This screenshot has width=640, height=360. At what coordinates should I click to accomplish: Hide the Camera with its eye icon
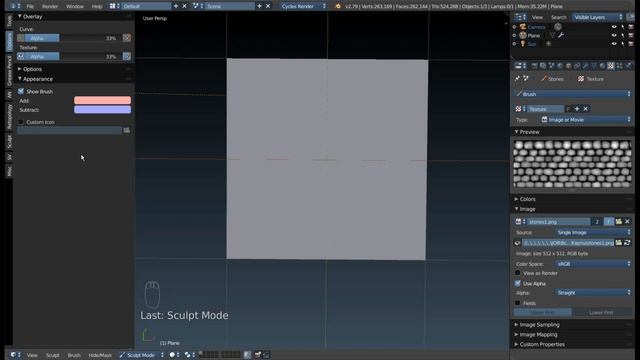pos(614,27)
